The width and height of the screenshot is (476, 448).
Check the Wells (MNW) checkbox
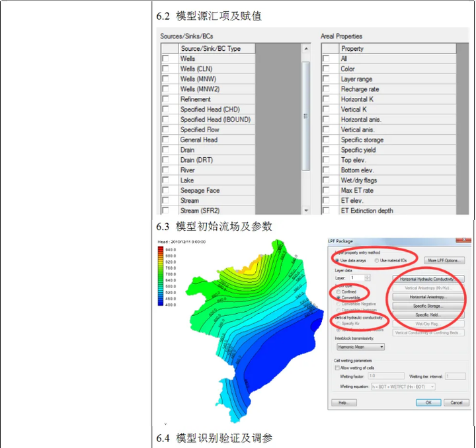(x=166, y=79)
